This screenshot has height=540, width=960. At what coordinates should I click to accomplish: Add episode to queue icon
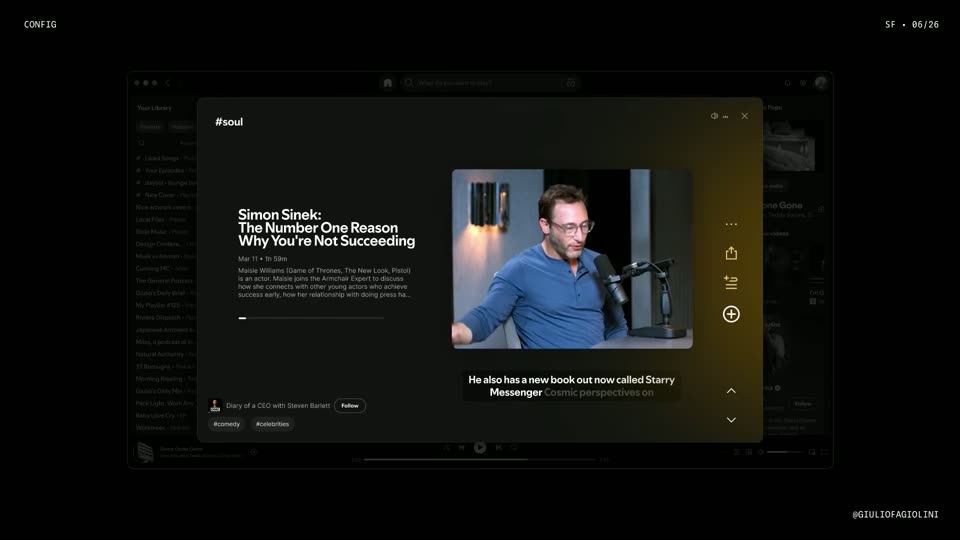coord(731,282)
